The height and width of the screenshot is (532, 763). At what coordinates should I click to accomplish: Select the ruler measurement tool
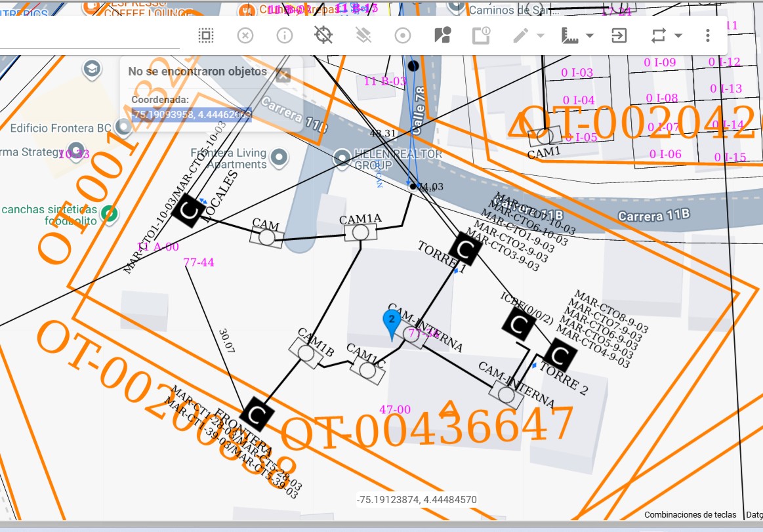[570, 35]
